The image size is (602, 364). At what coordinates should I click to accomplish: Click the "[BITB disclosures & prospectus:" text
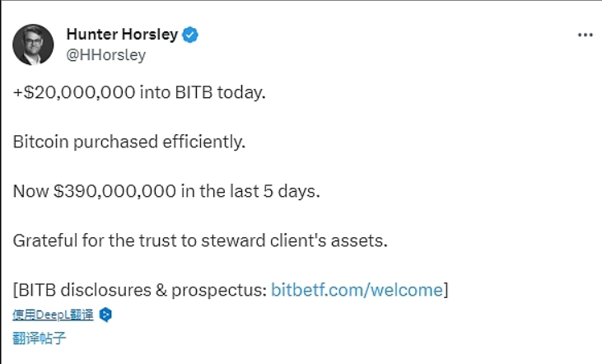[140, 289]
